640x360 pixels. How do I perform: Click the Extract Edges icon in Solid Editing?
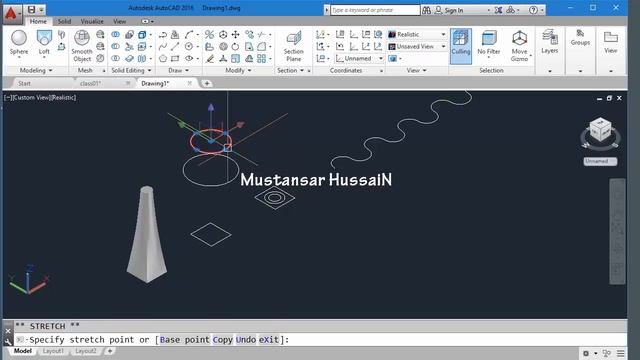tap(142, 35)
